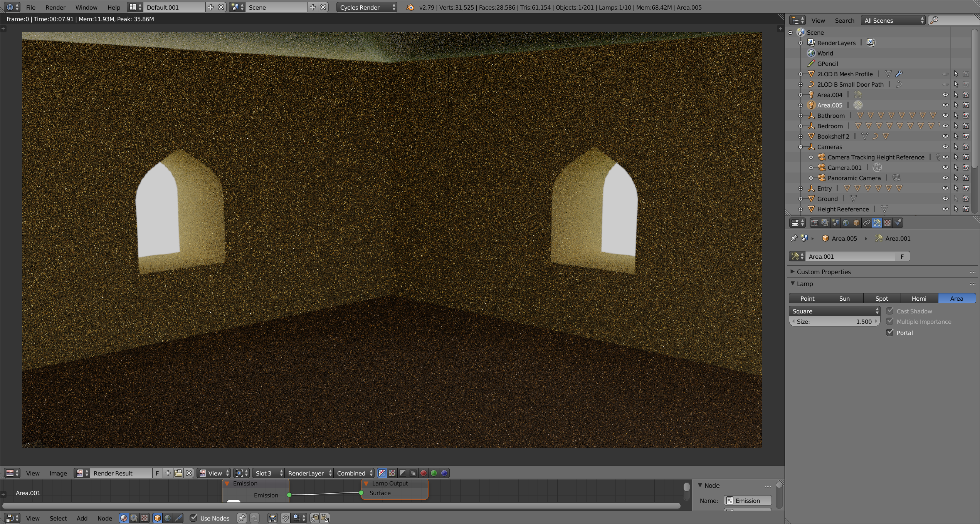Open the Constraints chain-link tab
The height and width of the screenshot is (524, 980).
pos(866,223)
